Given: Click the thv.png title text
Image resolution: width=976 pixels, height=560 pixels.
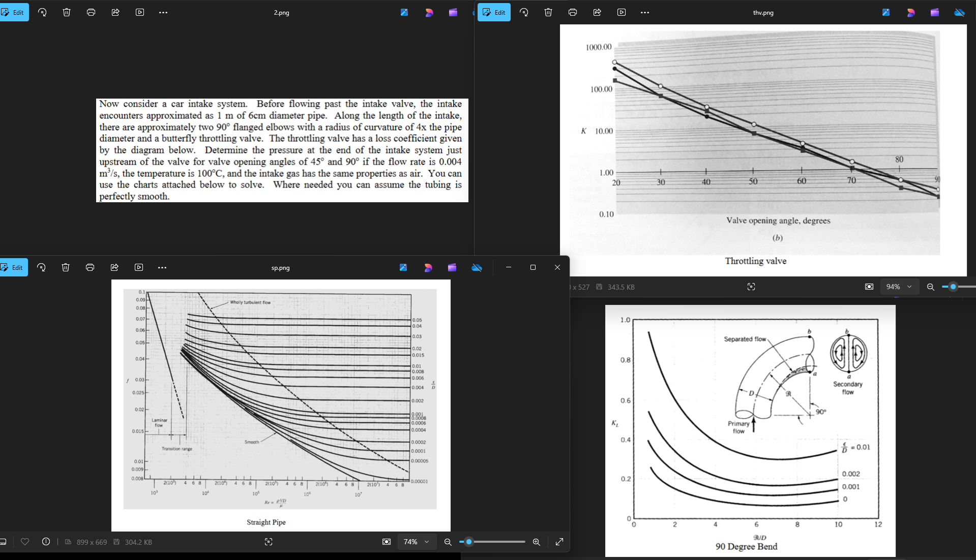Looking at the screenshot, I should (x=763, y=13).
